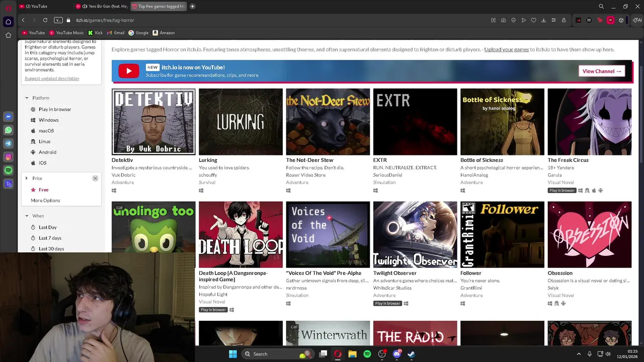Open the sidebar star bookmarks icon
644x362 pixels.
point(8,35)
